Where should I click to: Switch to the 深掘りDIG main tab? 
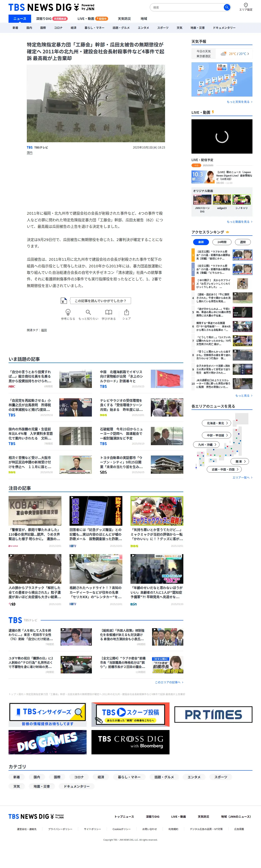52,18
